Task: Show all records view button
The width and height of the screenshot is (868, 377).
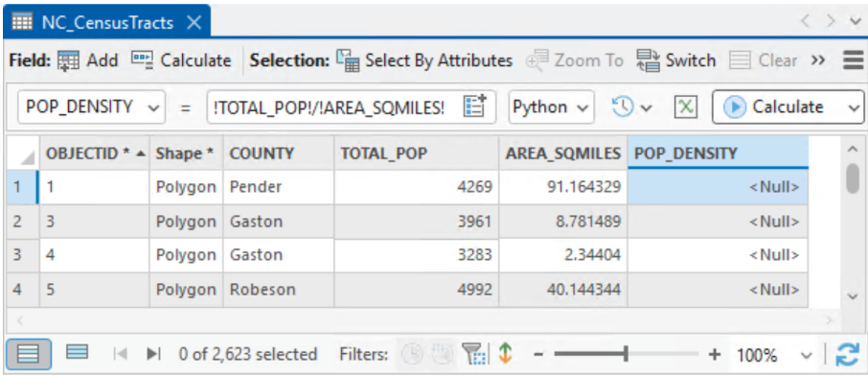Action: click(x=28, y=354)
